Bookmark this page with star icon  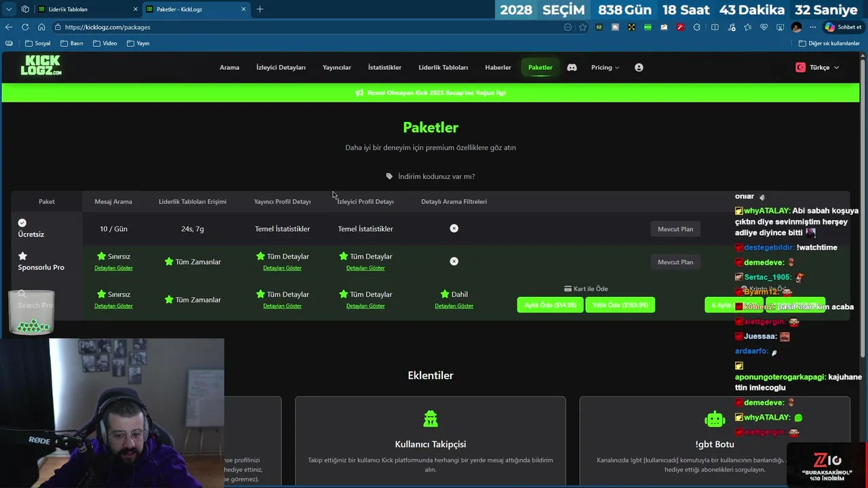coord(583,27)
